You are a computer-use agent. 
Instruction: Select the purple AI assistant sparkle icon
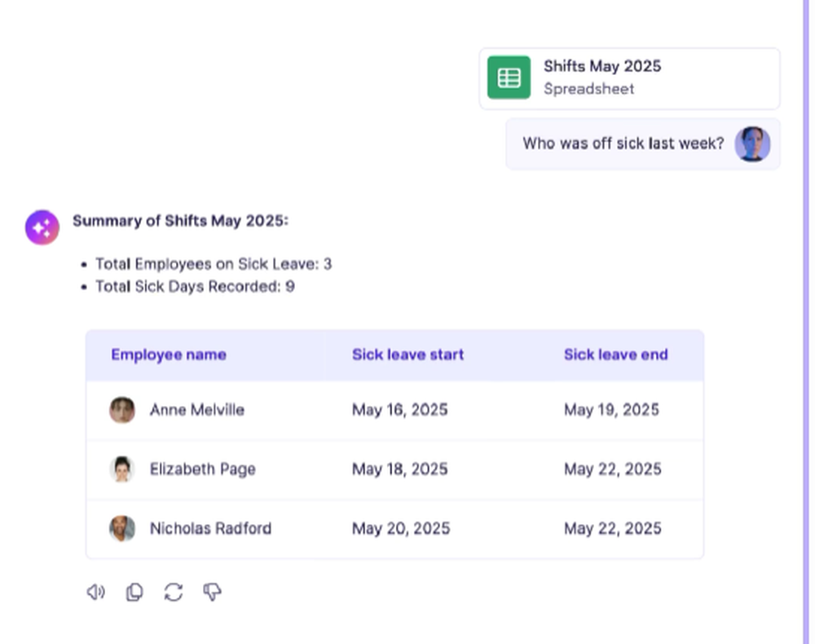point(42,227)
